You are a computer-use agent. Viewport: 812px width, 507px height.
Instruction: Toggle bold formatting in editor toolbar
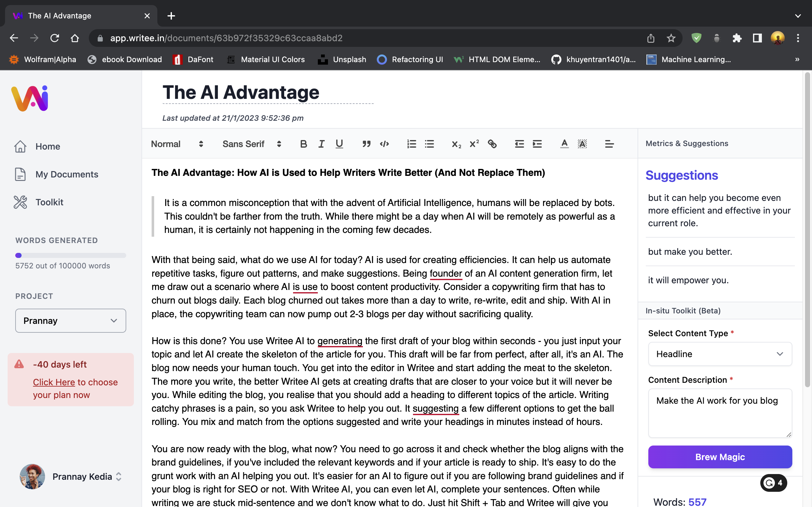[303, 144]
